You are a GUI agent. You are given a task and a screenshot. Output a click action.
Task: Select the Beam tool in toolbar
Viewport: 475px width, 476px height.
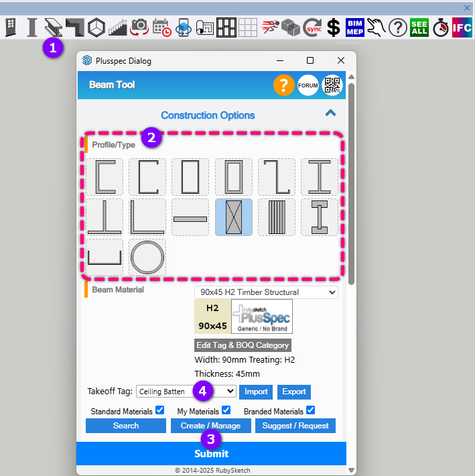coord(52,27)
